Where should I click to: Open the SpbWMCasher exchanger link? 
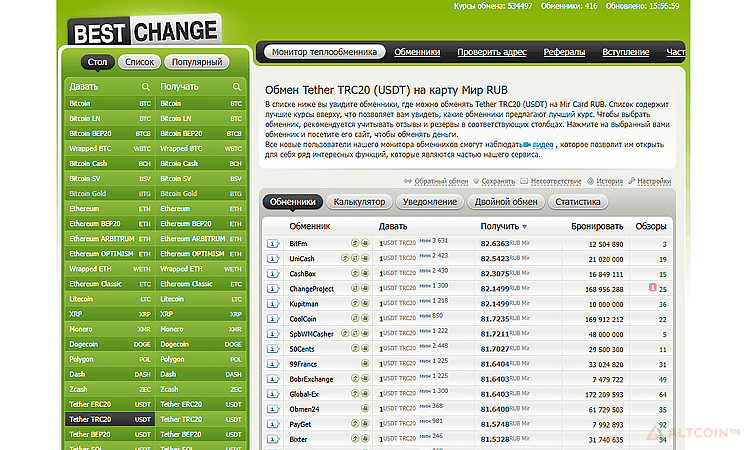point(311,334)
